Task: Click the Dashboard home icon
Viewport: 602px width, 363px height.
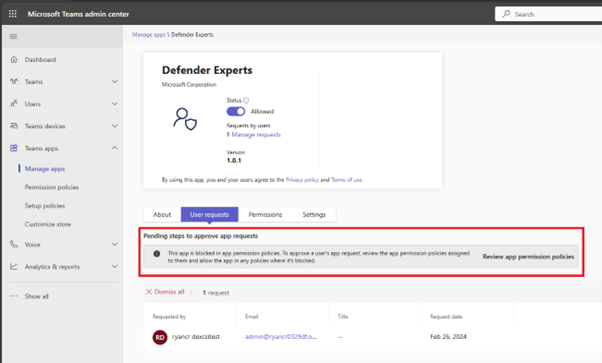Action: click(14, 60)
